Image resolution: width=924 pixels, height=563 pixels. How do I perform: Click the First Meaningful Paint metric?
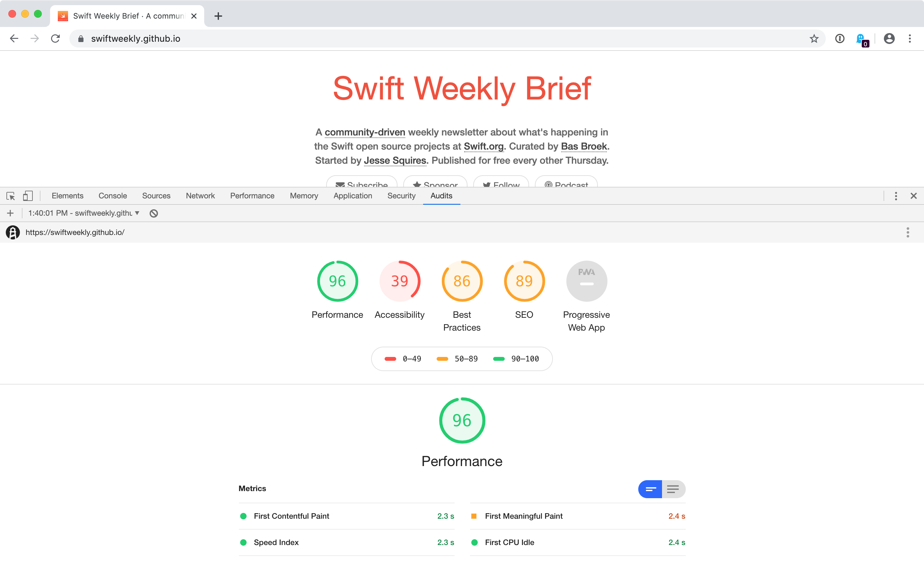(x=578, y=516)
